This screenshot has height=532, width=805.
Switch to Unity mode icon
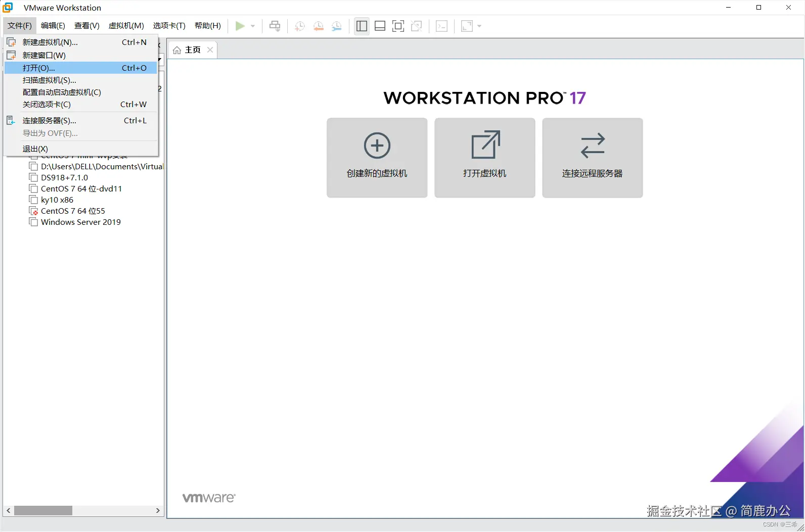coord(416,26)
